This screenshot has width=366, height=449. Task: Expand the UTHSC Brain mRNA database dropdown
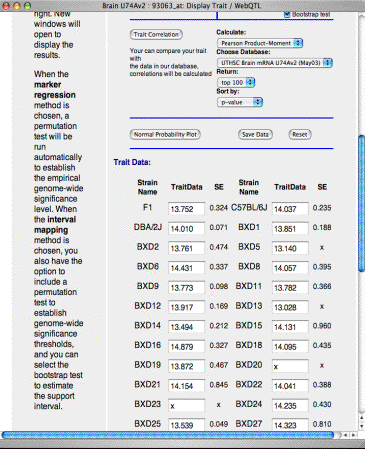(275, 63)
